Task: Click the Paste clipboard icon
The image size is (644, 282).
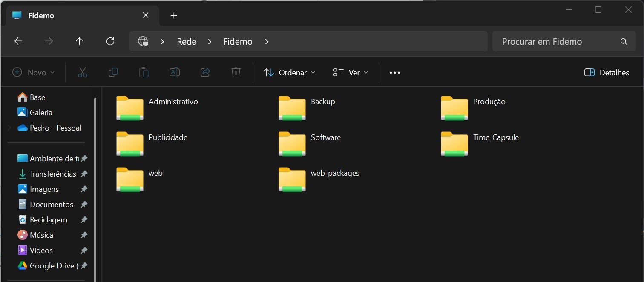Action: pos(144,73)
